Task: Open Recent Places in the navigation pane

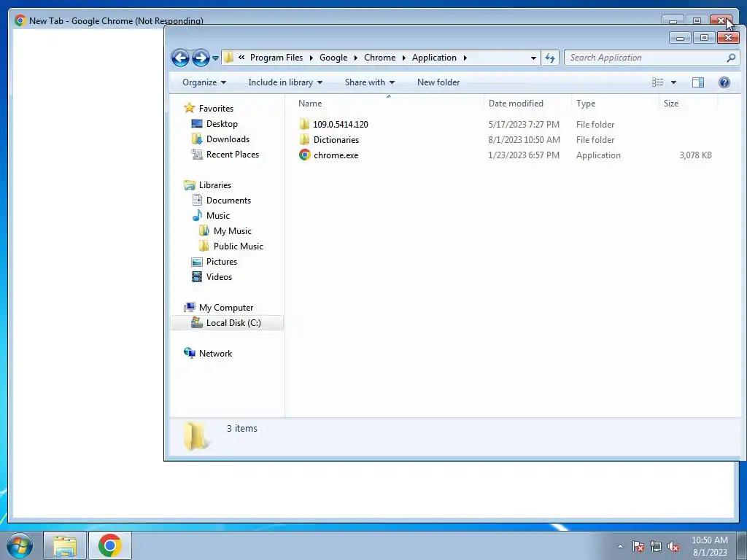Action: (225, 155)
